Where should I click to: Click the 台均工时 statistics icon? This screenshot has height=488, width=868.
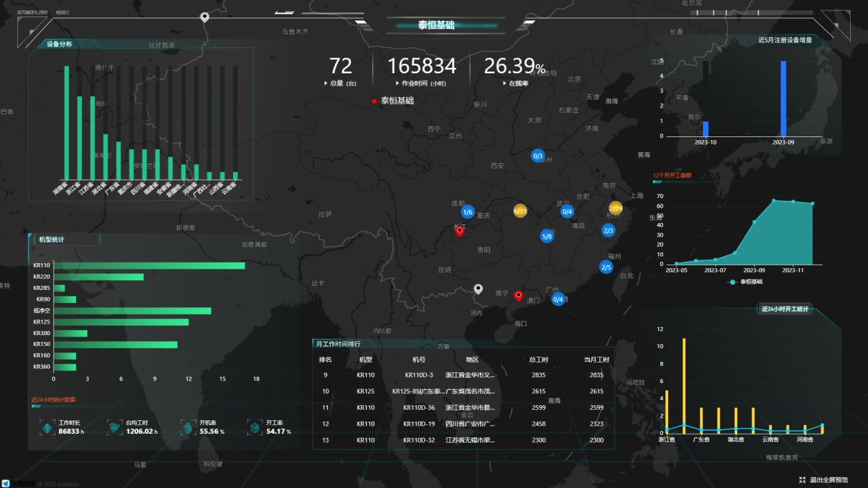pyautogui.click(x=114, y=428)
